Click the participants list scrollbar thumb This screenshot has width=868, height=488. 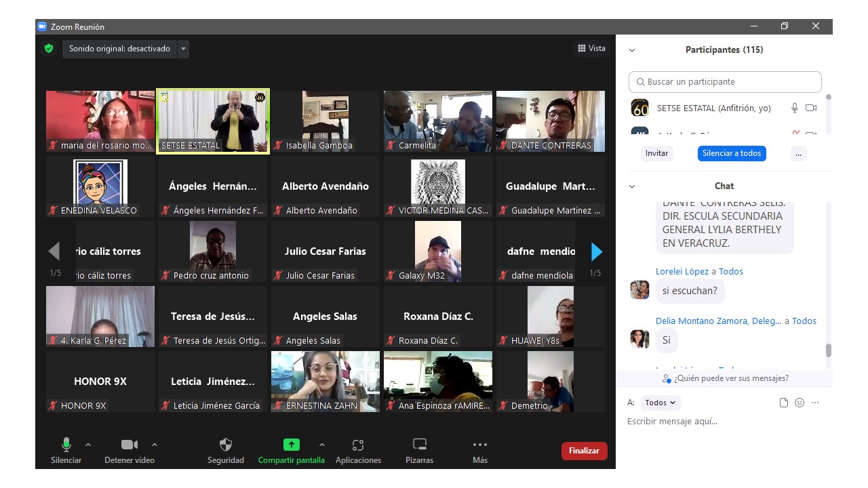click(x=828, y=98)
